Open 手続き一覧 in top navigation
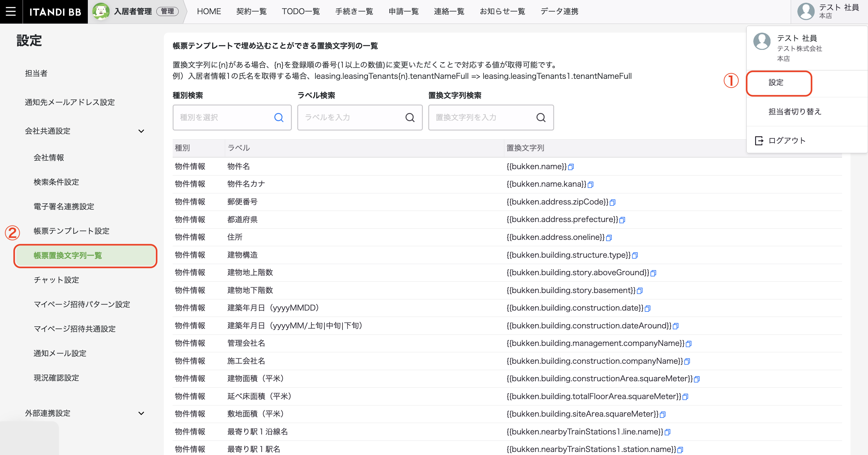 click(354, 11)
